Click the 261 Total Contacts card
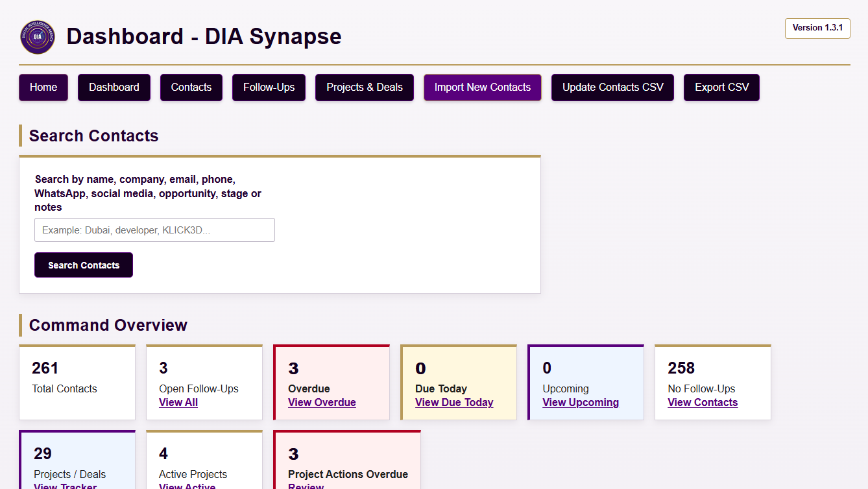Viewport: 868px width, 489px height. 77,383
